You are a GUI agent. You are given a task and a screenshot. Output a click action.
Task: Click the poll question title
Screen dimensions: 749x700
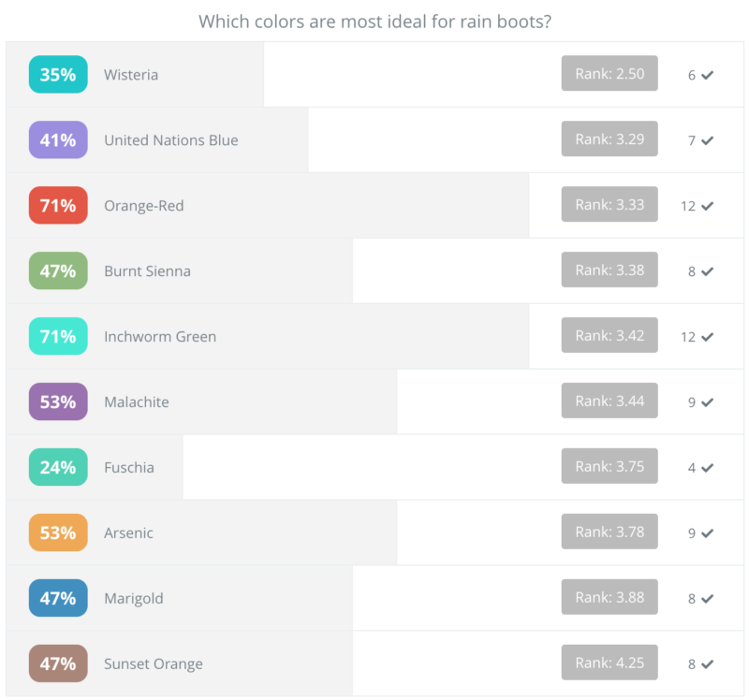click(x=374, y=22)
